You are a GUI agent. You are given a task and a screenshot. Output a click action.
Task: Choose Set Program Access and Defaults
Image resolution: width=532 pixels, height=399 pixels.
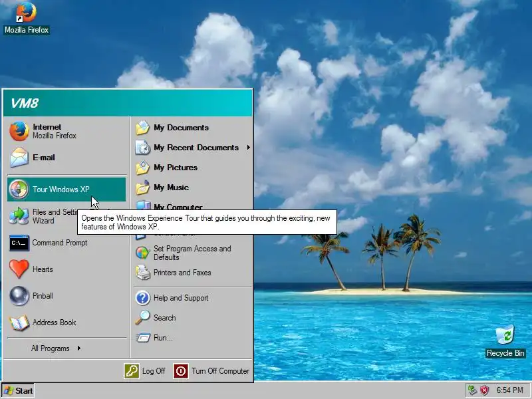[192, 253]
